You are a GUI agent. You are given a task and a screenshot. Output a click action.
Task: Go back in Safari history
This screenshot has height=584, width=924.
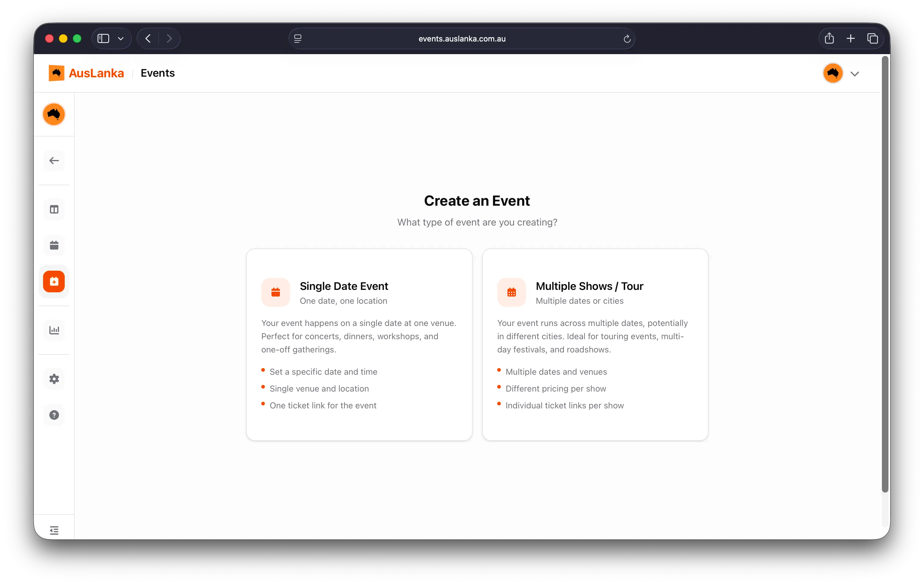pyautogui.click(x=148, y=38)
